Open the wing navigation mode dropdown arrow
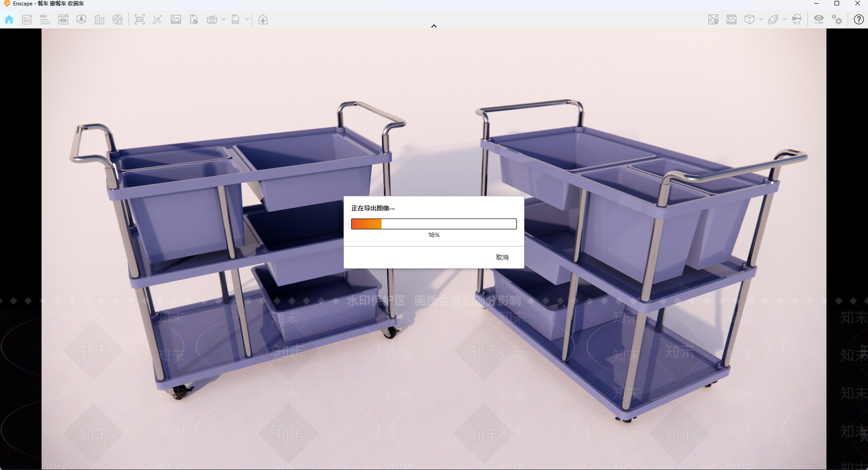Image resolution: width=868 pixels, height=470 pixels. [x=785, y=20]
